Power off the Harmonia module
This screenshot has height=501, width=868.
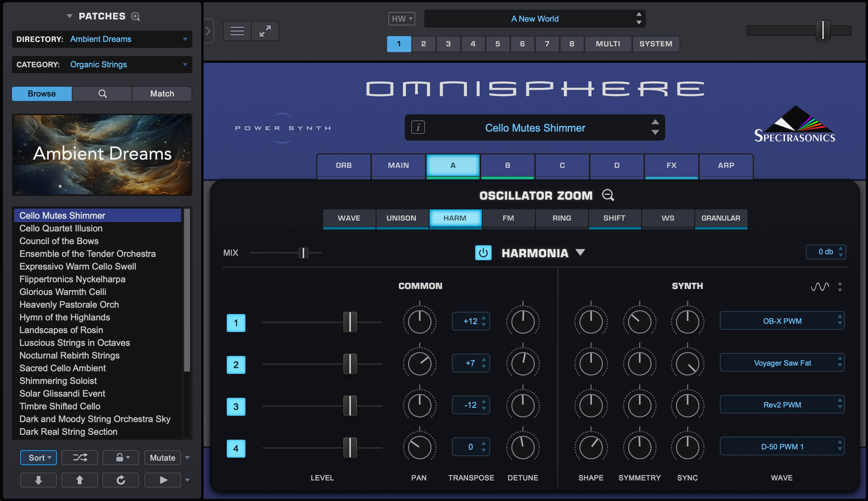[x=483, y=252]
